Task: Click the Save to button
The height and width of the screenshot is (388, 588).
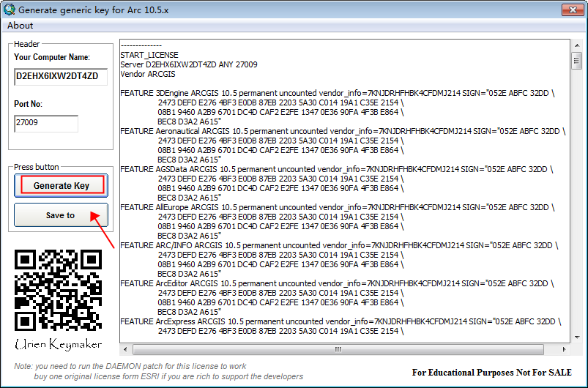Action: coord(61,215)
